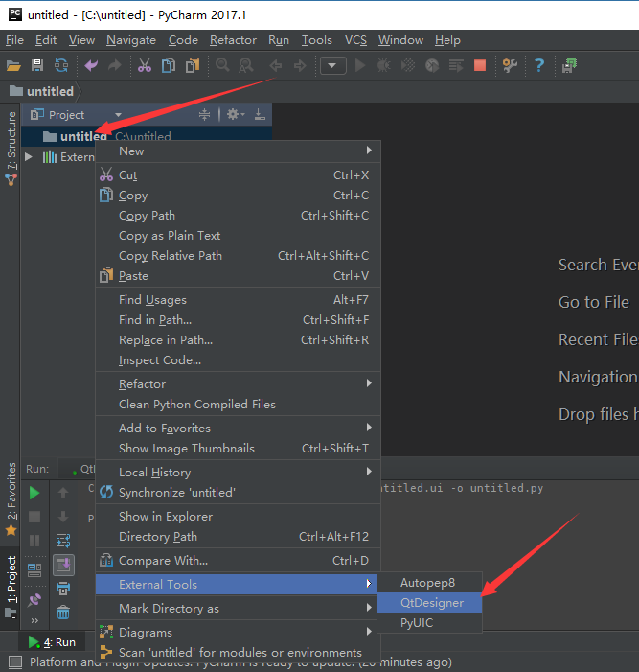Click the trash Clear All icon

click(63, 613)
